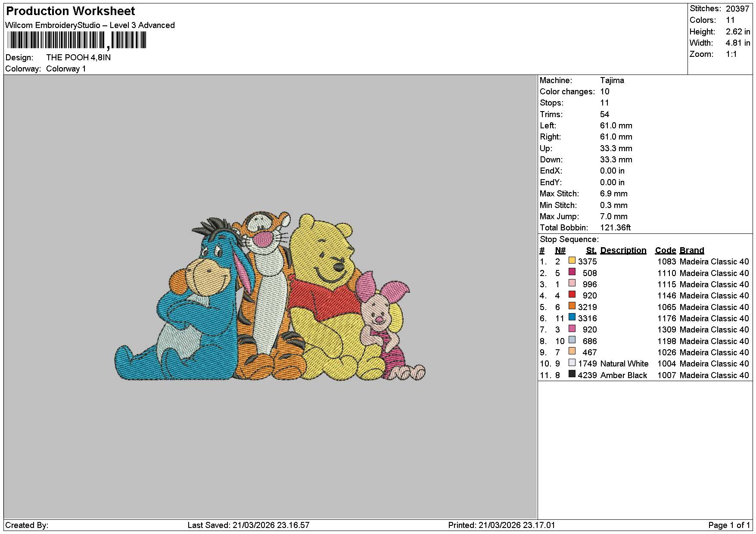Viewport: 756px width, 534px height.
Task: Select the peach swatch for thread code 1026
Action: coord(572,351)
